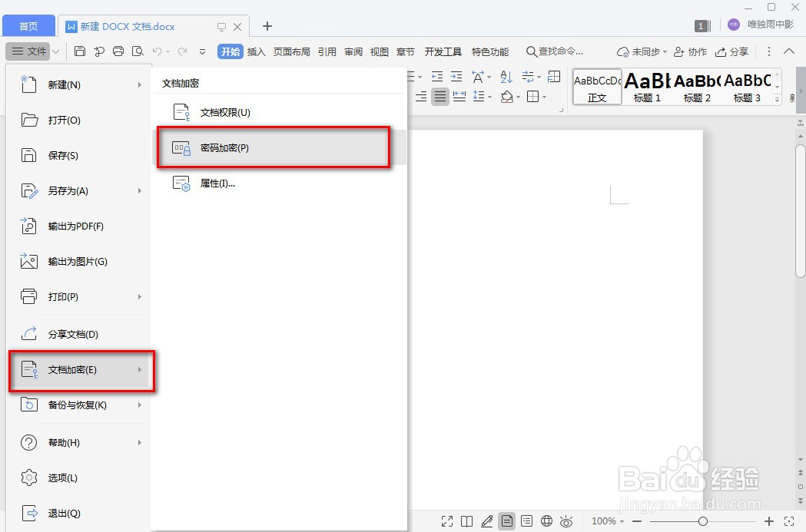Switch to the 插入 ribbon tab
The width and height of the screenshot is (806, 532).
(256, 51)
